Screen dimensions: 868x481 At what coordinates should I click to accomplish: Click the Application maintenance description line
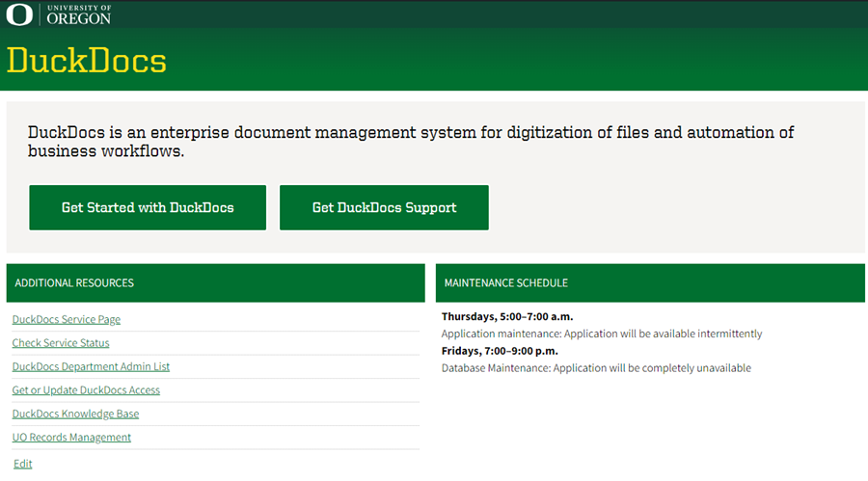click(602, 334)
